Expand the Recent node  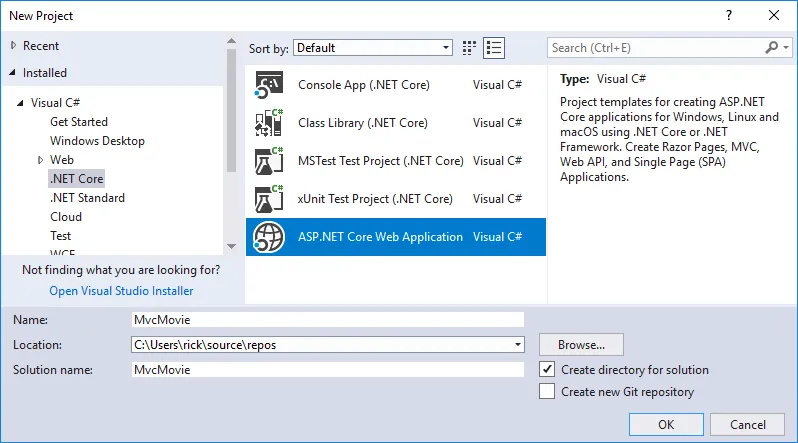tap(13, 45)
